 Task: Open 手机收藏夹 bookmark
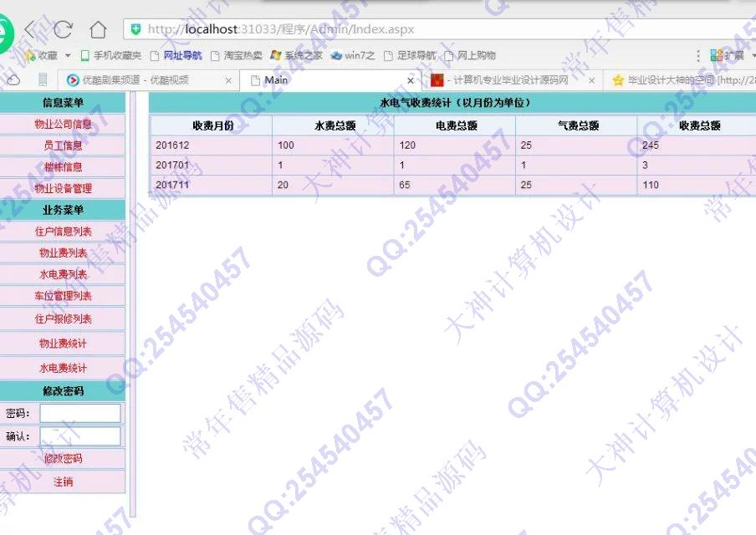111,55
